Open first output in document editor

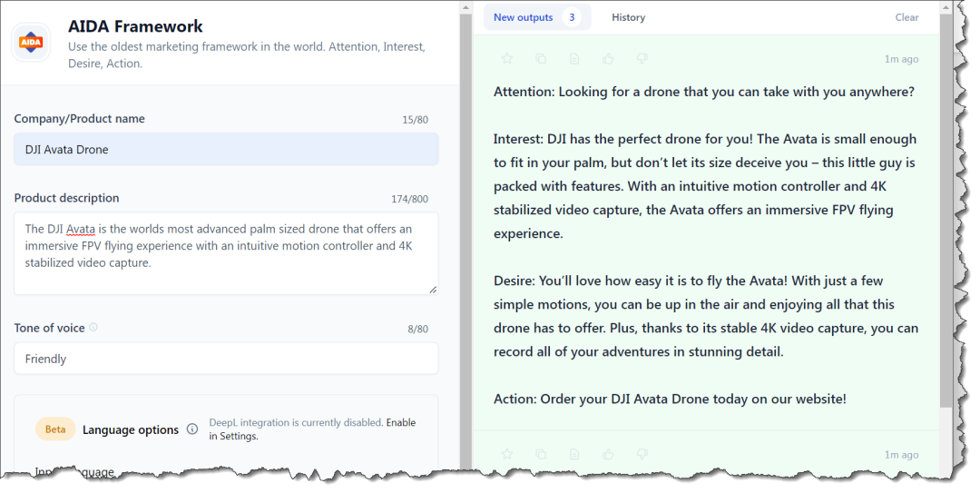(574, 59)
